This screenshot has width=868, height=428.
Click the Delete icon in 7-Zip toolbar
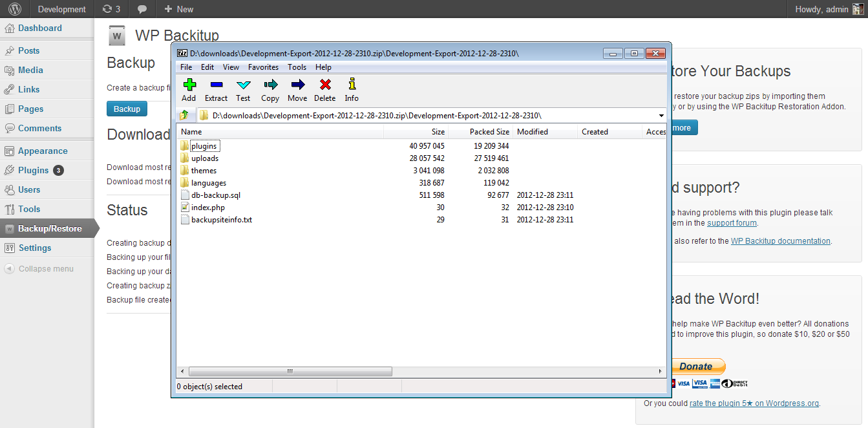(325, 84)
